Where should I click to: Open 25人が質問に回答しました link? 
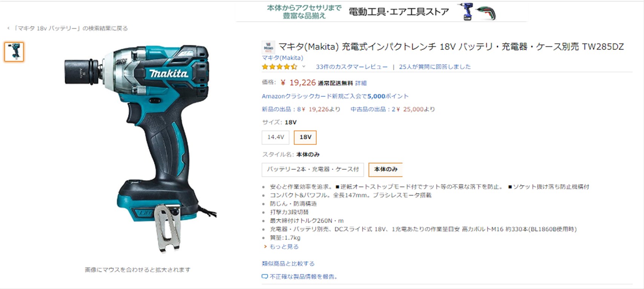tap(435, 67)
